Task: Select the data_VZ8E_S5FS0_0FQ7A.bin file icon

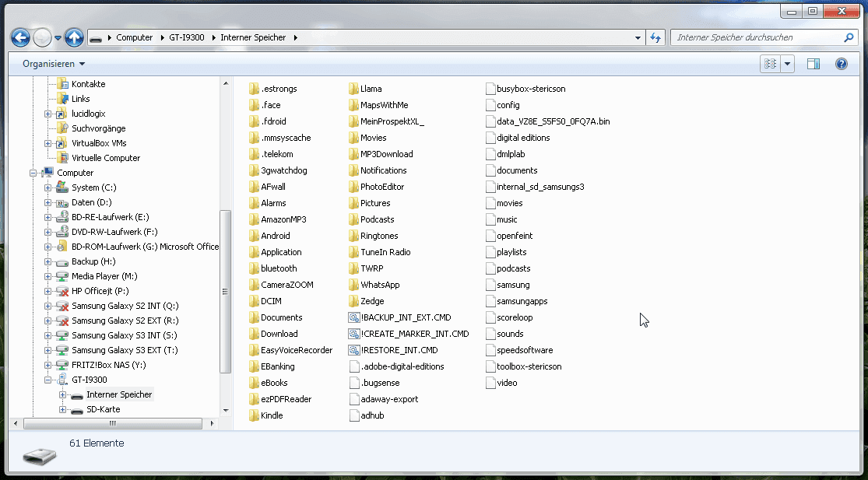Action: 490,121
